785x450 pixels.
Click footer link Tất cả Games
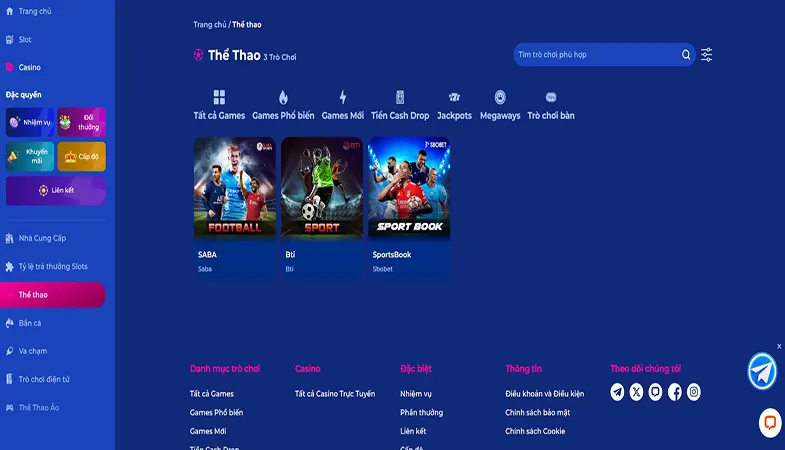(212, 394)
